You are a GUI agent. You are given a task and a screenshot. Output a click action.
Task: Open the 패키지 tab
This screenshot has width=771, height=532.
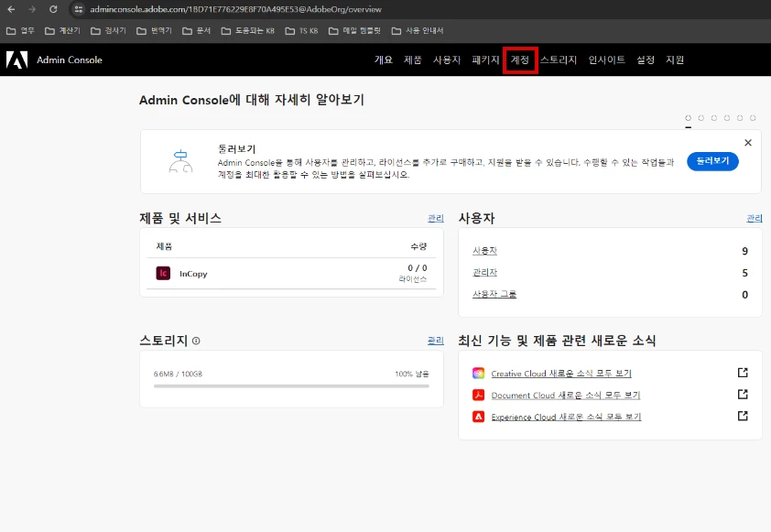pos(485,60)
